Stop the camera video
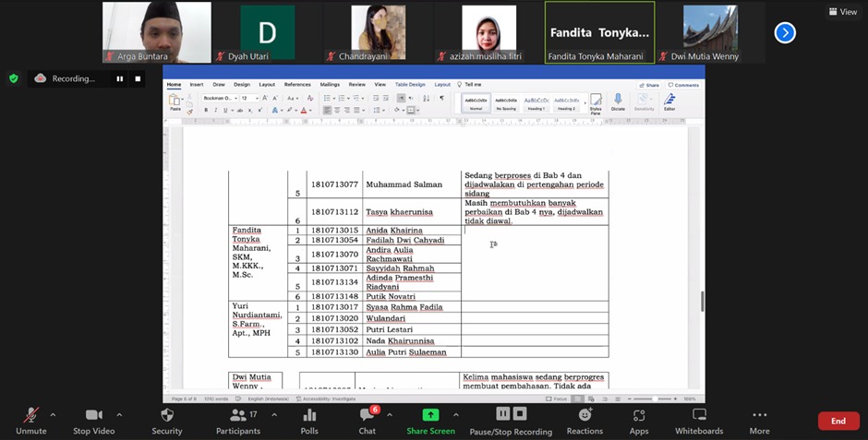 93,420
